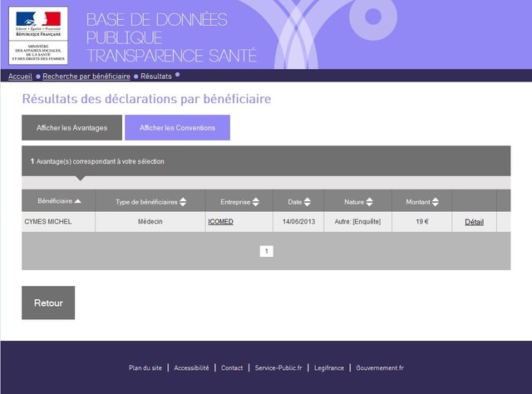Click the République Française ministry logo
Viewport: 532px width, 394px height.
point(38,35)
